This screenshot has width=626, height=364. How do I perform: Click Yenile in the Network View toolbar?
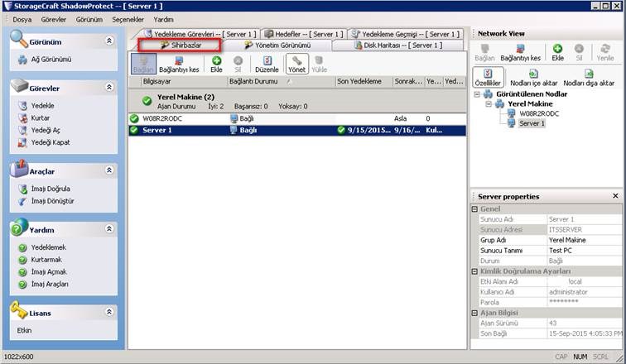(x=605, y=53)
